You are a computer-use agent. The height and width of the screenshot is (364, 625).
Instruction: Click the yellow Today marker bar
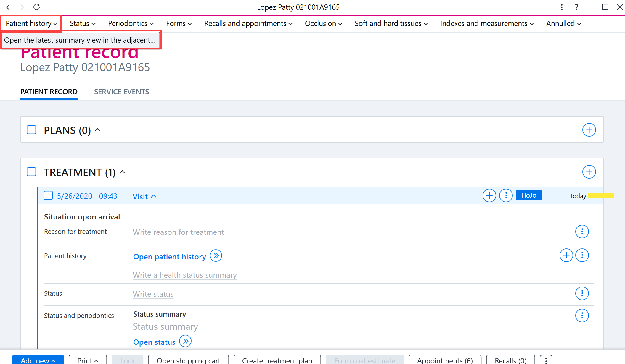[x=600, y=195]
